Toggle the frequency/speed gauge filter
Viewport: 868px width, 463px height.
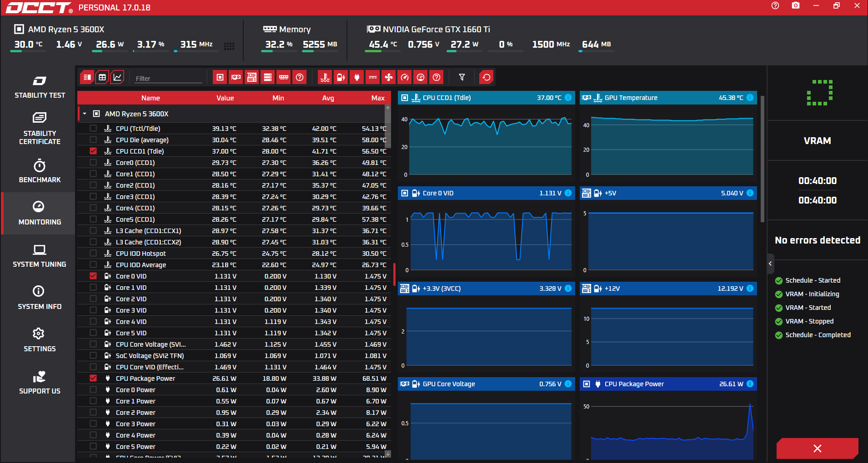pyautogui.click(x=405, y=77)
